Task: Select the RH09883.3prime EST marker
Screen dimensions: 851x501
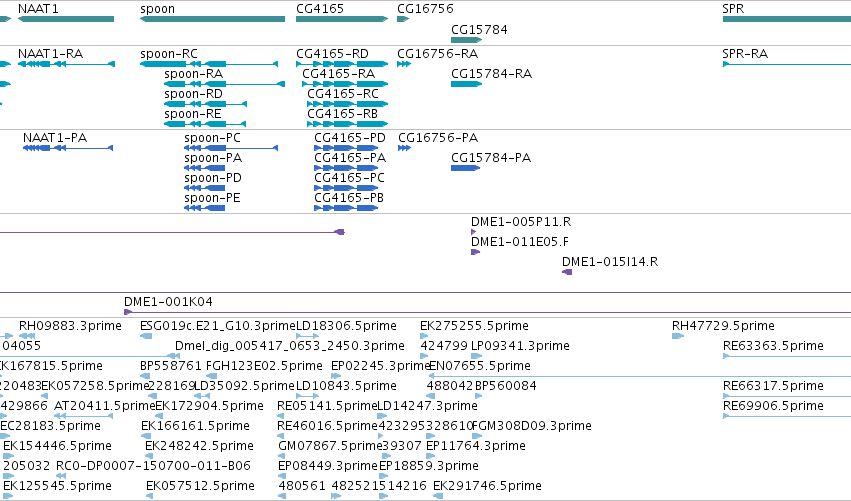Action: (27, 336)
